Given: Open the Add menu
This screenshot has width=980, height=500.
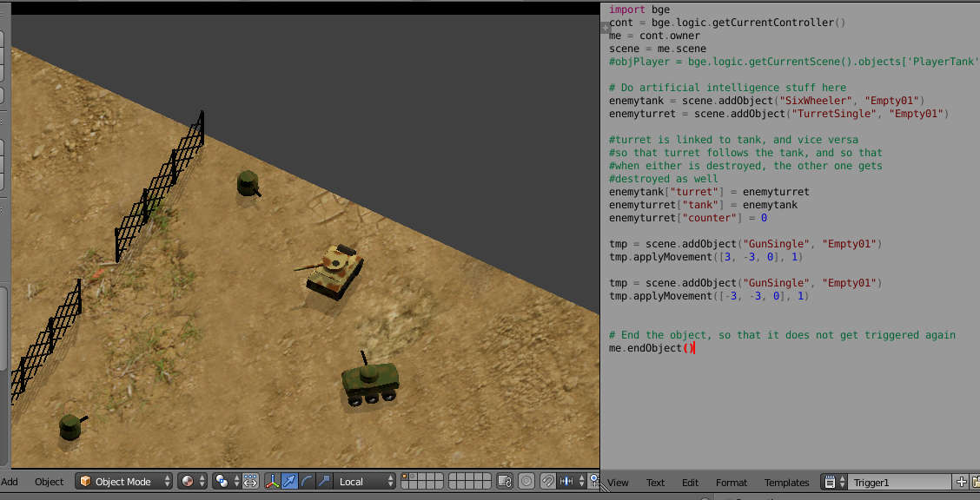Looking at the screenshot, I should click(x=10, y=482).
